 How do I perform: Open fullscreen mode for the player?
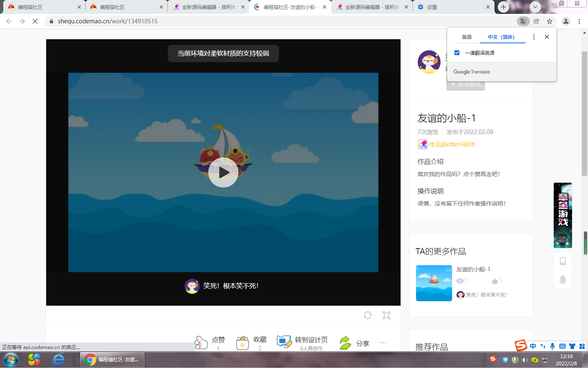(386, 315)
